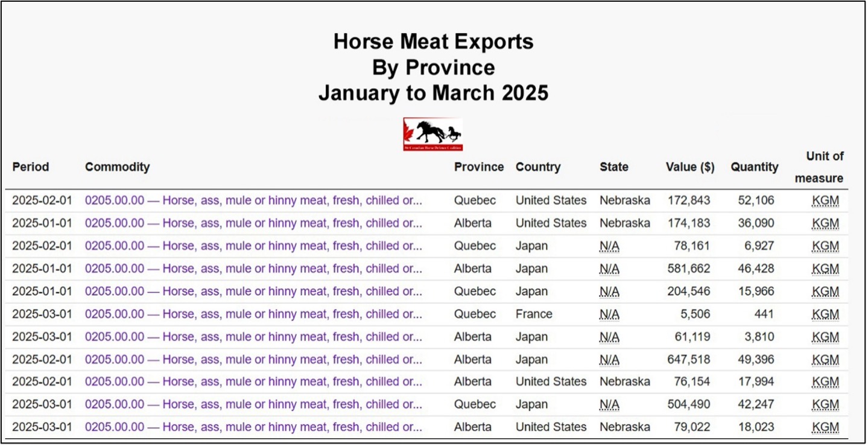Click commodity link for the 581,662 value row
This screenshot has width=868, height=446.
click(253, 269)
